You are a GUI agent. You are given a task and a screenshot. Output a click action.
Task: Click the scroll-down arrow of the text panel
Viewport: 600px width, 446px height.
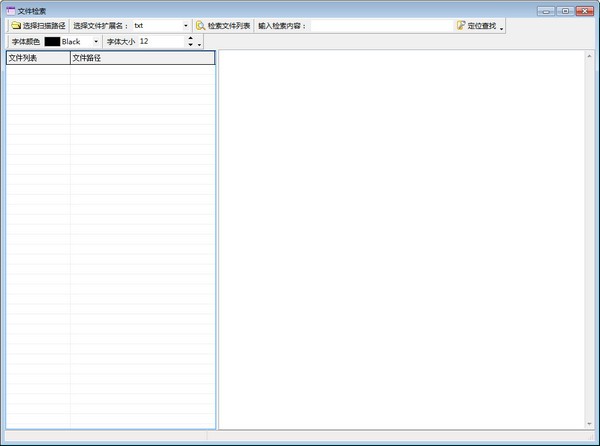pyautogui.click(x=590, y=424)
